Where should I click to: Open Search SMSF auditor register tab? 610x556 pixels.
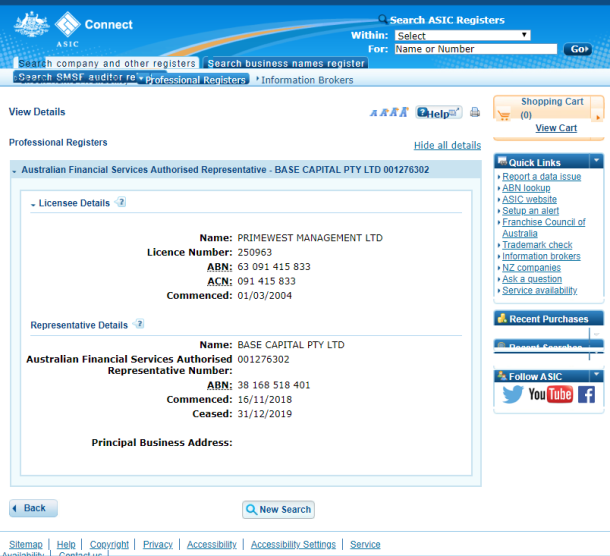coord(77,77)
